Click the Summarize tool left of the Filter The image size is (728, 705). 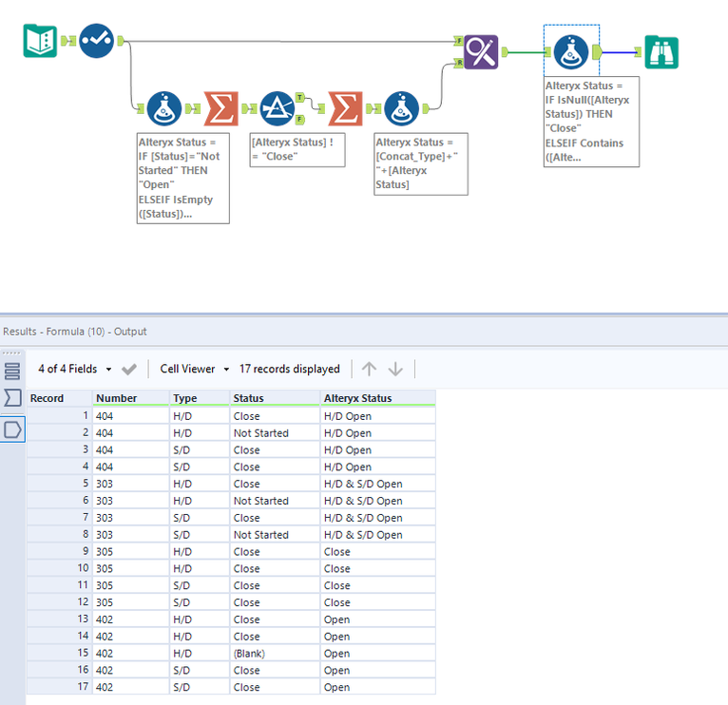pyautogui.click(x=221, y=109)
